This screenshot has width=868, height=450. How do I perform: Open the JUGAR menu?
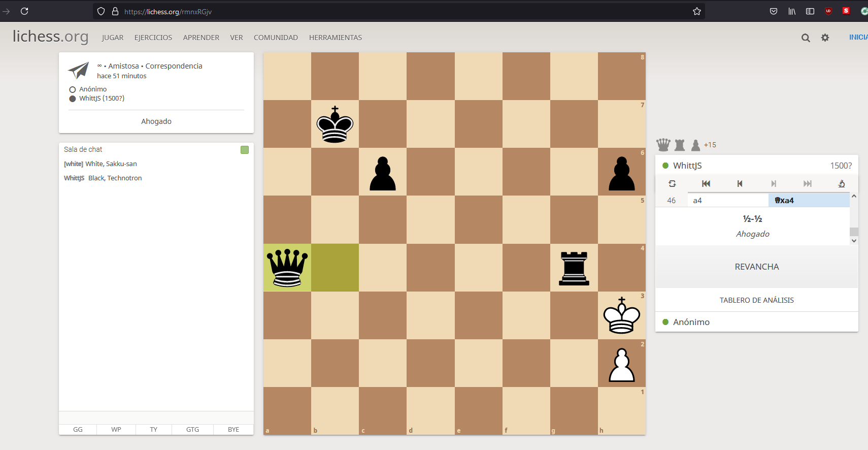[113, 38]
